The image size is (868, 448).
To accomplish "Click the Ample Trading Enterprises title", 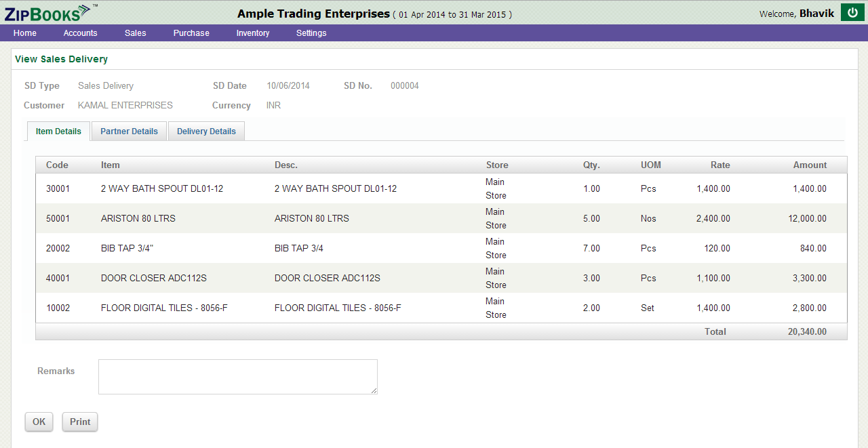I will pyautogui.click(x=314, y=14).
